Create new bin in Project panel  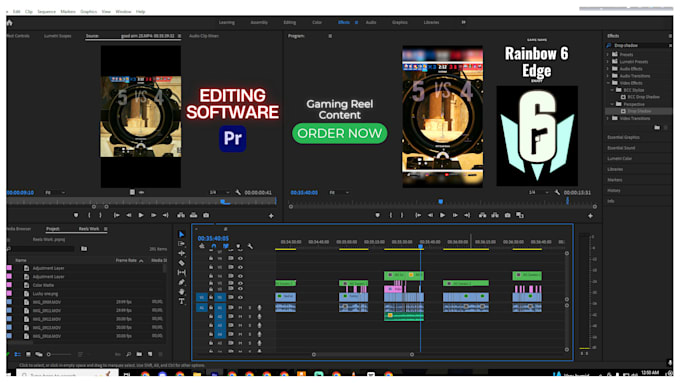click(139, 354)
